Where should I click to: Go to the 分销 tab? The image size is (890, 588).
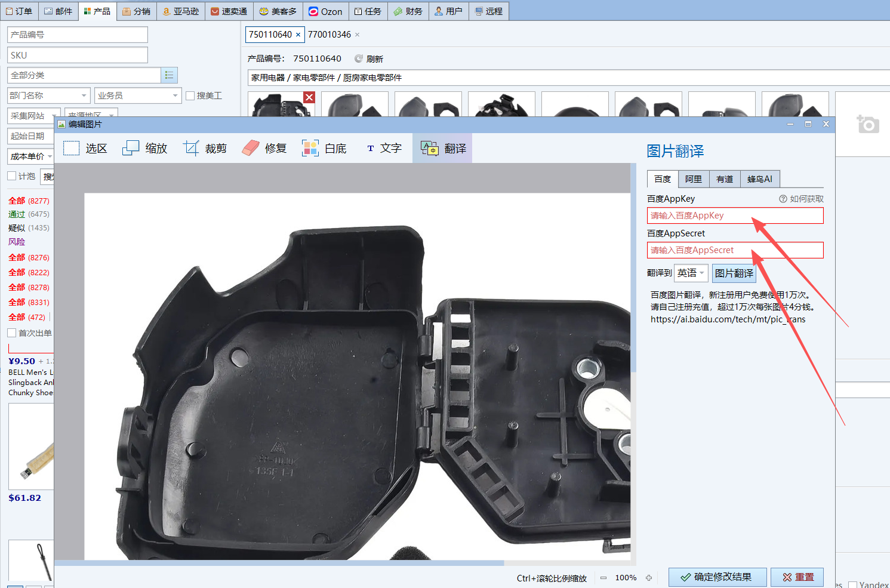click(137, 11)
